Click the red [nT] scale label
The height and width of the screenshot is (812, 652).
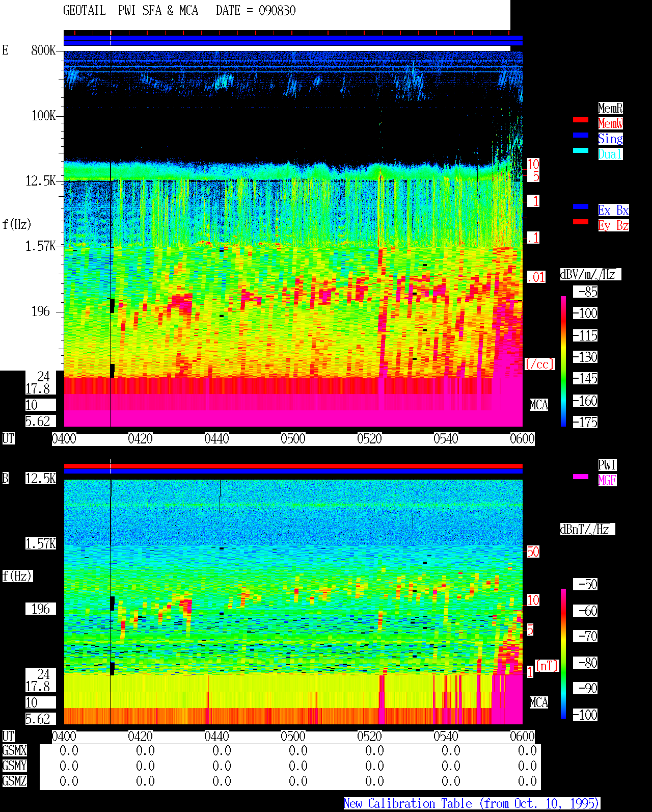[547, 666]
